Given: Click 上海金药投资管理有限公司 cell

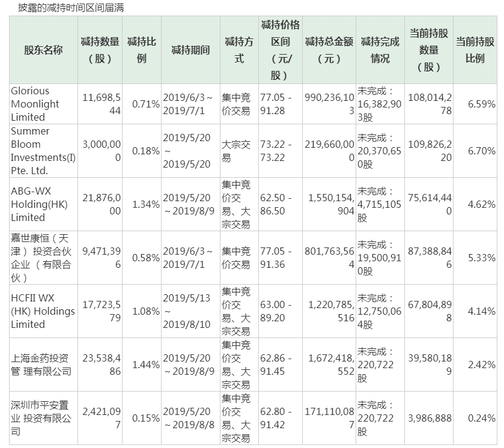Looking at the screenshot, I should (43, 365).
